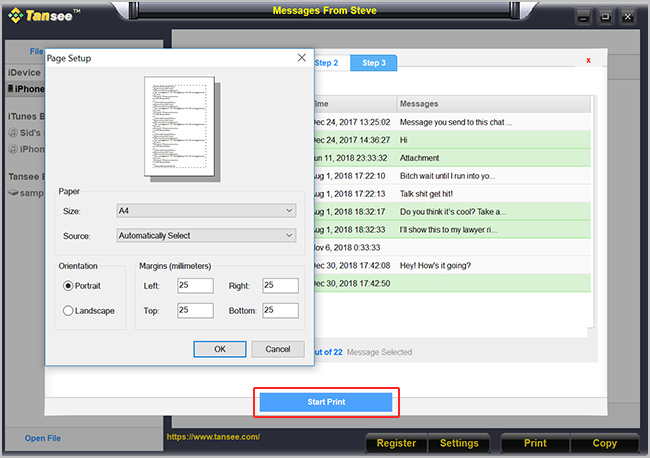The height and width of the screenshot is (458, 650).
Task: Switch to the Step 3 tab
Action: click(373, 63)
